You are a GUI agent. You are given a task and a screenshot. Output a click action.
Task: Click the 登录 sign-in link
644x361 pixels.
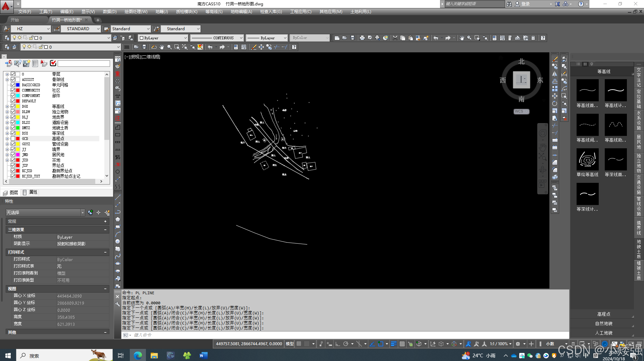tap(525, 4)
